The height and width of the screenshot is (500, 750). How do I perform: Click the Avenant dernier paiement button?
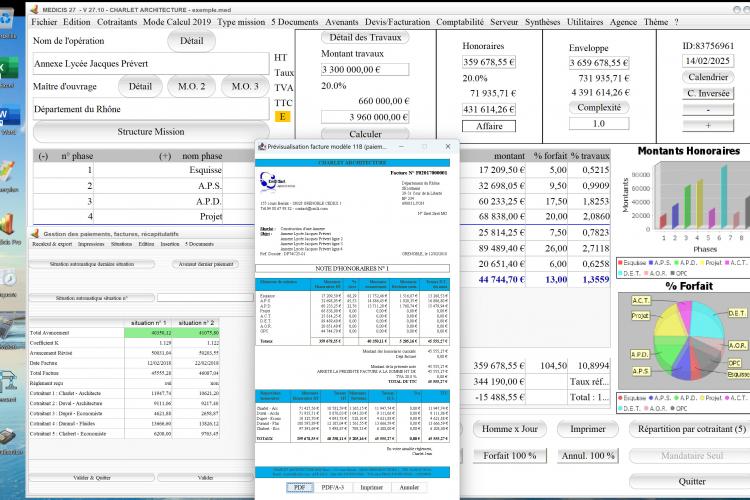(x=206, y=264)
